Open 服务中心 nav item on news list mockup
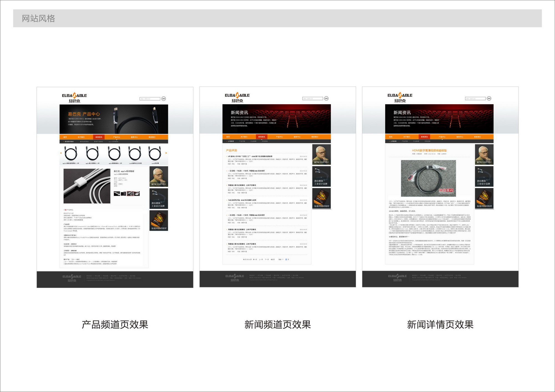This screenshot has width=555, height=392. click(297, 137)
